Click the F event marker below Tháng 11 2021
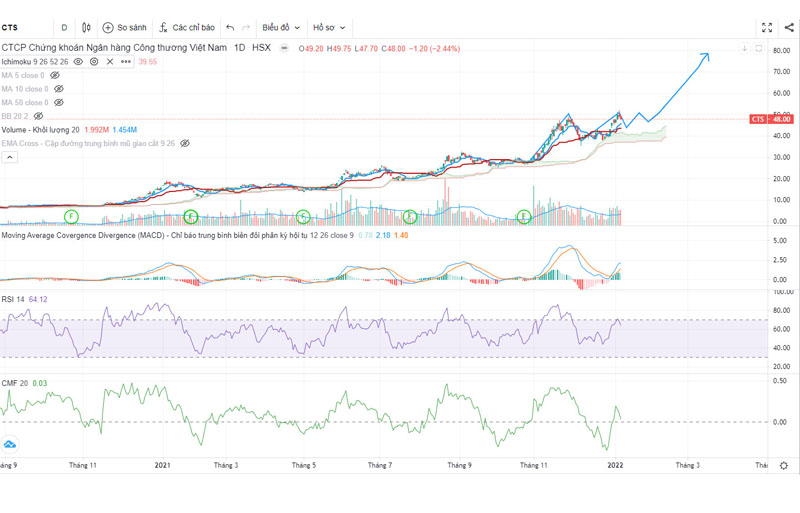This screenshot has height=513, width=800. (x=524, y=217)
